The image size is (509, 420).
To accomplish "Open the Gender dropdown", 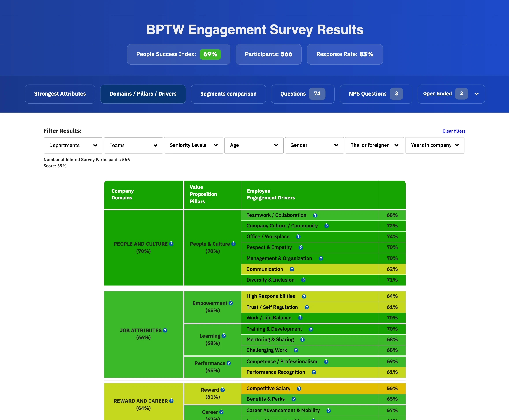I will 314,145.
